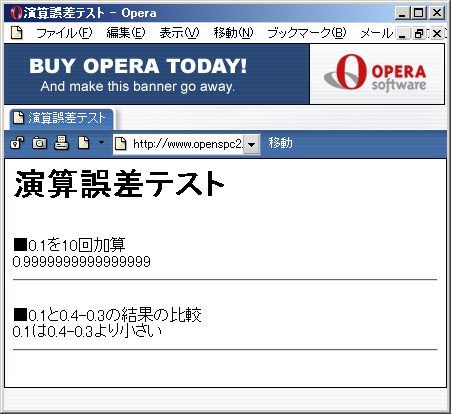
Task: Select the 演算誤差テスト page tab
Action: point(62,119)
